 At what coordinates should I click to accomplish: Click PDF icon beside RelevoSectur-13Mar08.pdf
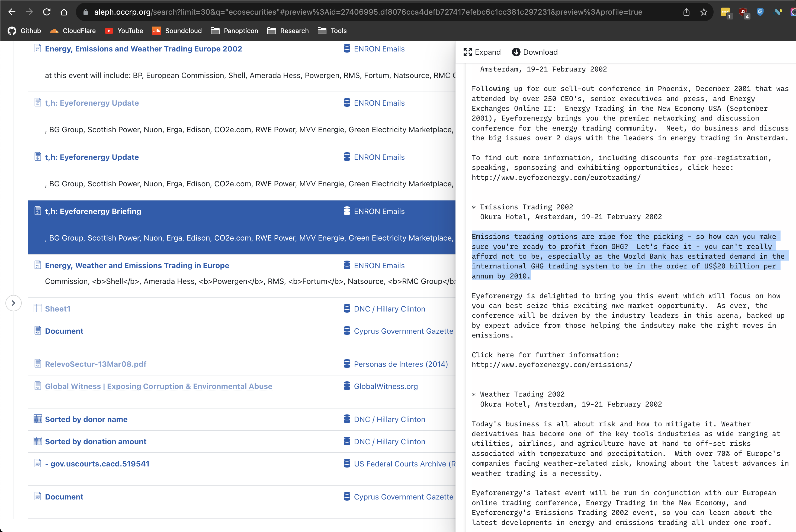coord(38,363)
